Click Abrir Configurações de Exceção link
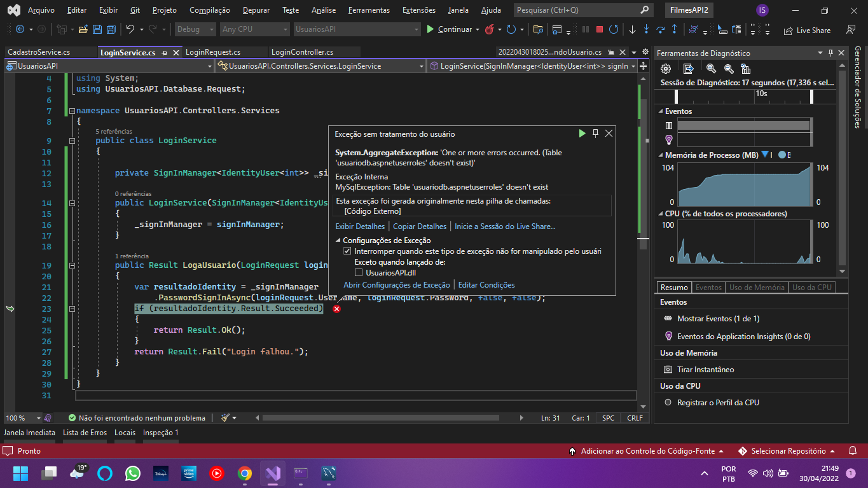 396,285
